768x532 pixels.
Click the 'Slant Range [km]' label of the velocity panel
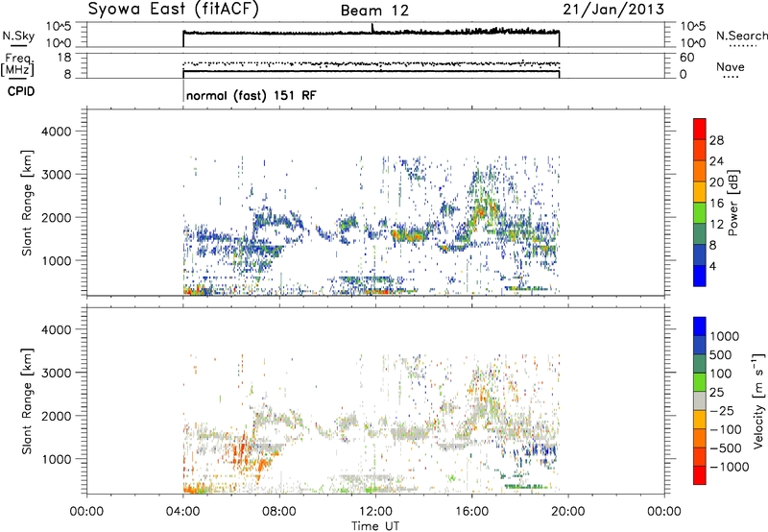[27, 401]
